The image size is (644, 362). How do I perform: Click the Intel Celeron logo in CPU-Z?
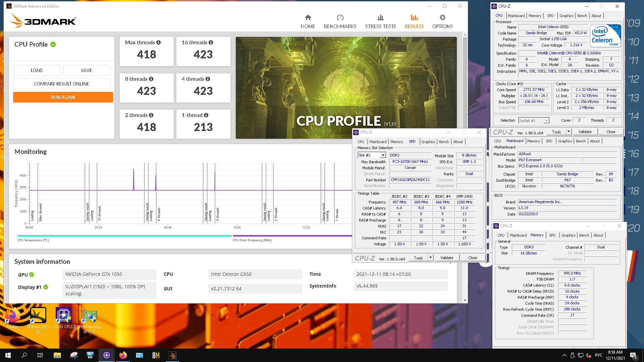point(606,36)
